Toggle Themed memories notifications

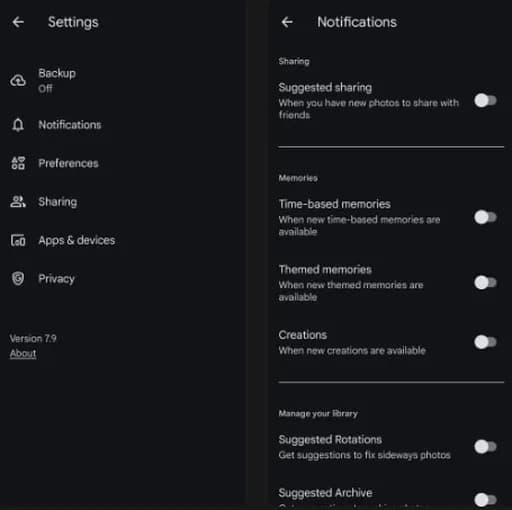pyautogui.click(x=485, y=283)
